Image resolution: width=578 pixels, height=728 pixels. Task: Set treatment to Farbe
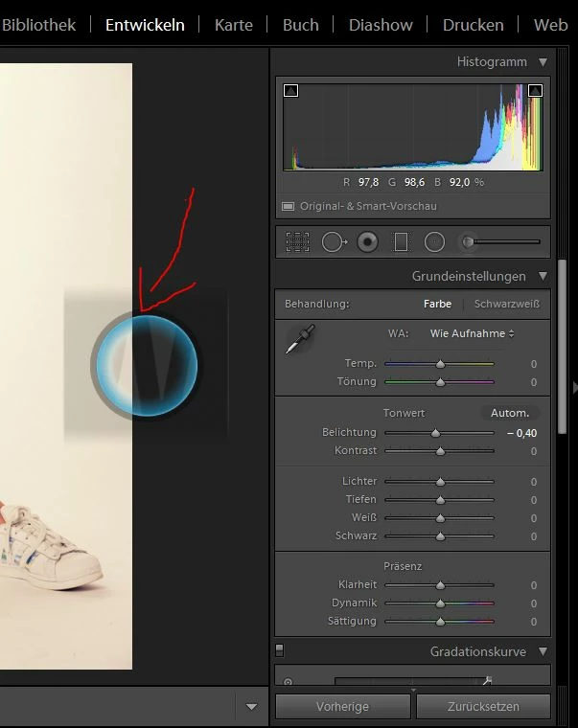pos(437,304)
